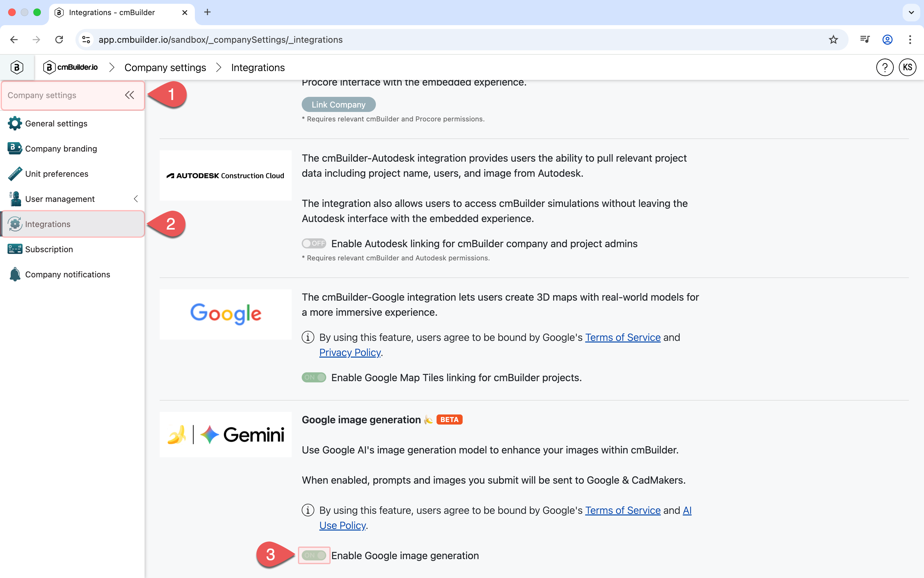Open the help question mark icon
Image resolution: width=924 pixels, height=578 pixels.
[885, 67]
